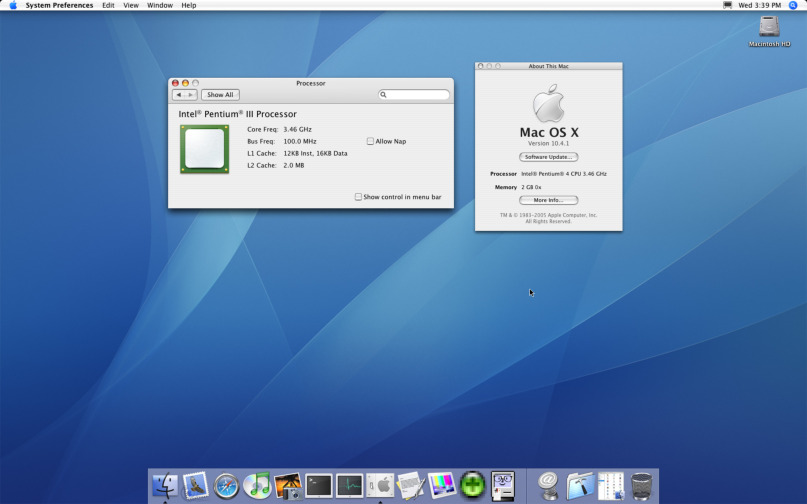Click the Processor pane search field
807x504 pixels.
[x=415, y=95]
